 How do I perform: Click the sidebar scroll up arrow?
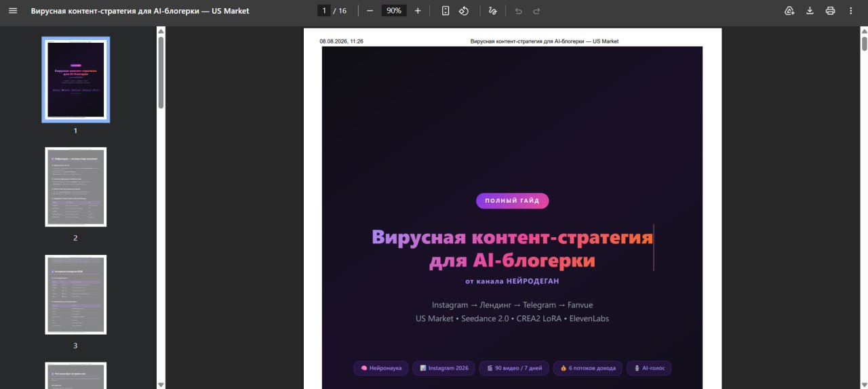point(161,30)
